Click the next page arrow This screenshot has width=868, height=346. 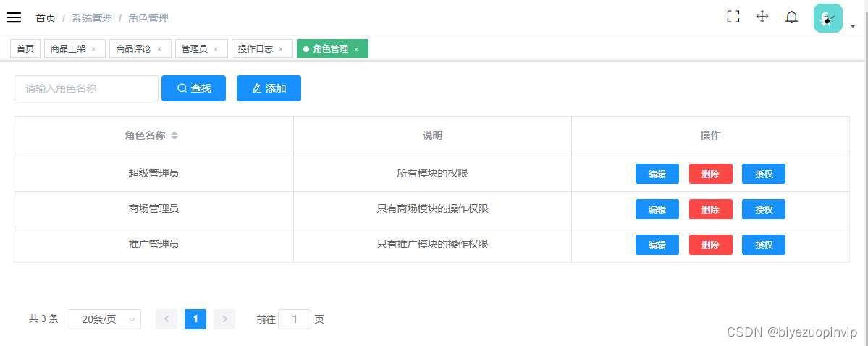click(x=224, y=319)
